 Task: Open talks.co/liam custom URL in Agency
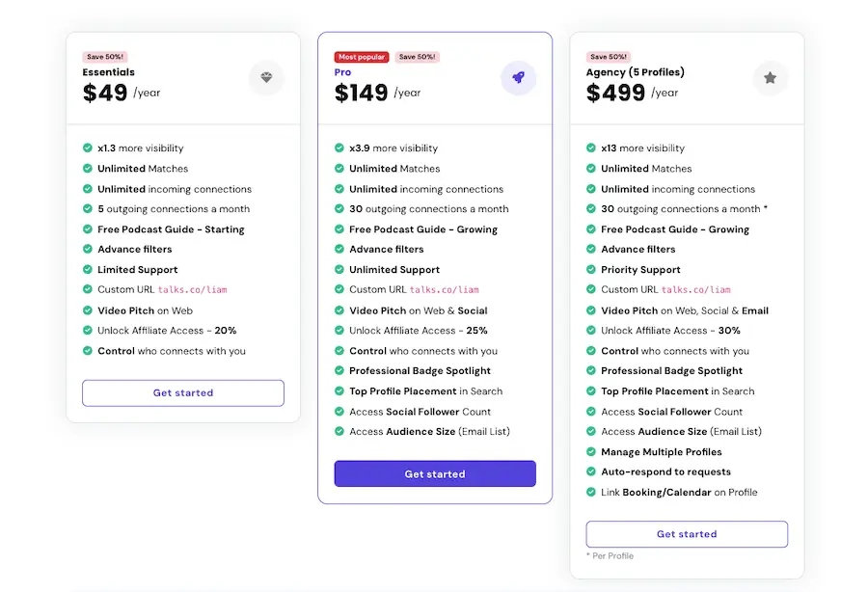click(x=696, y=289)
